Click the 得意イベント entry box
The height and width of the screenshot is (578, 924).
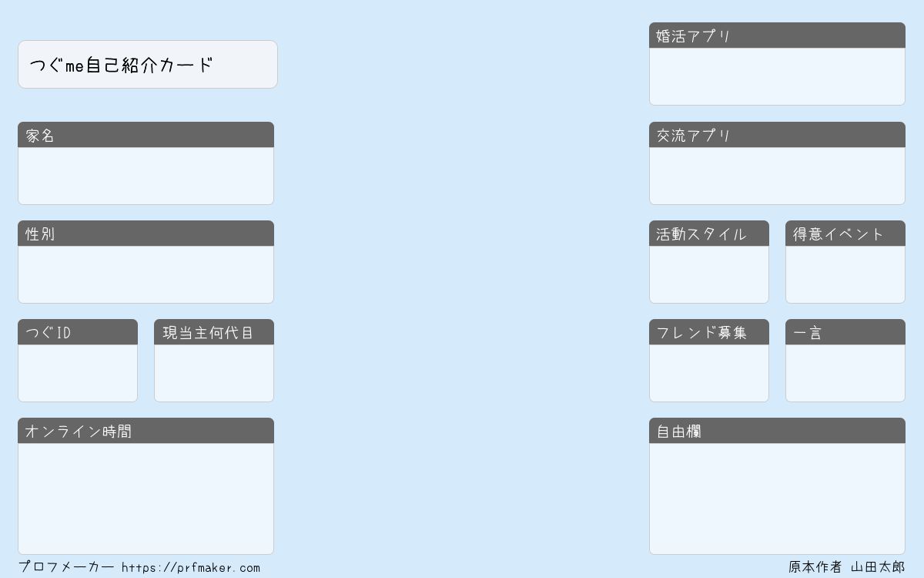[x=845, y=274]
